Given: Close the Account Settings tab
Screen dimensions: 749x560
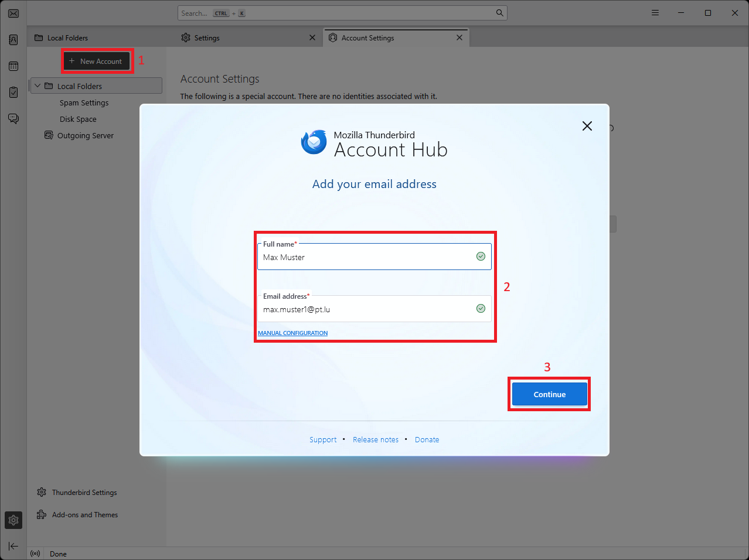Looking at the screenshot, I should click(x=459, y=37).
